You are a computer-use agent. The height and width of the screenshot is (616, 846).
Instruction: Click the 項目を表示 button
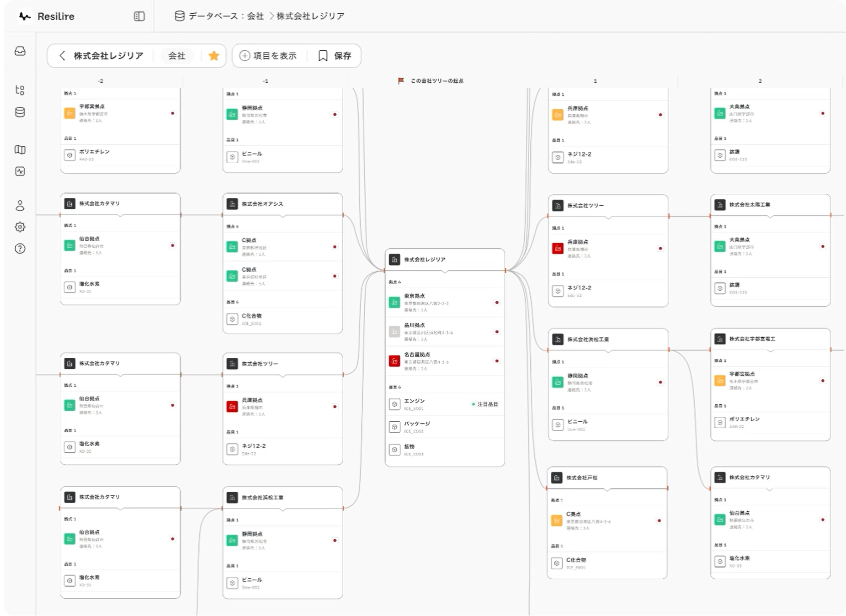click(268, 56)
